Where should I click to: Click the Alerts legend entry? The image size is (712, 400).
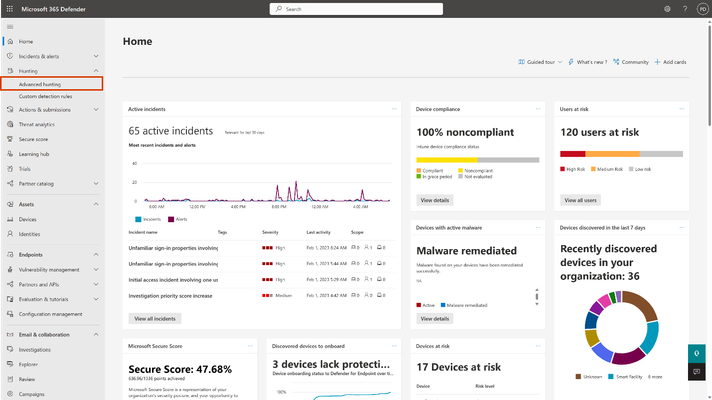[177, 219]
